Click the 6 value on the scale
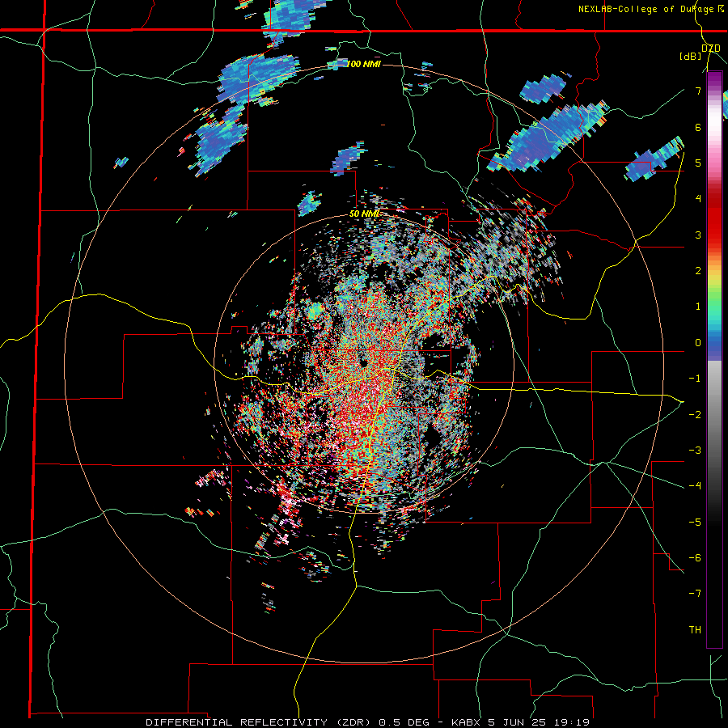Screen dimensions: 728x728 698,127
